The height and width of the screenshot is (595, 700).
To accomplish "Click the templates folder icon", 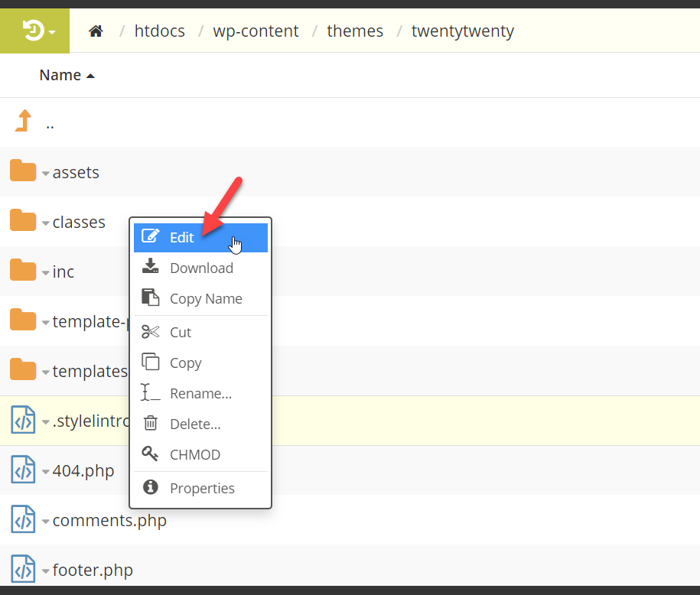I will click(x=23, y=369).
